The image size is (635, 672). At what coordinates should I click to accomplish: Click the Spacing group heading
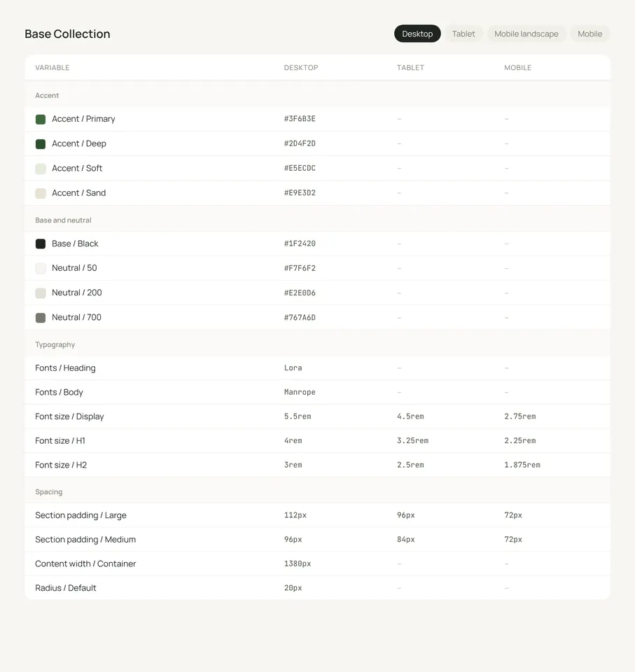pos(49,492)
